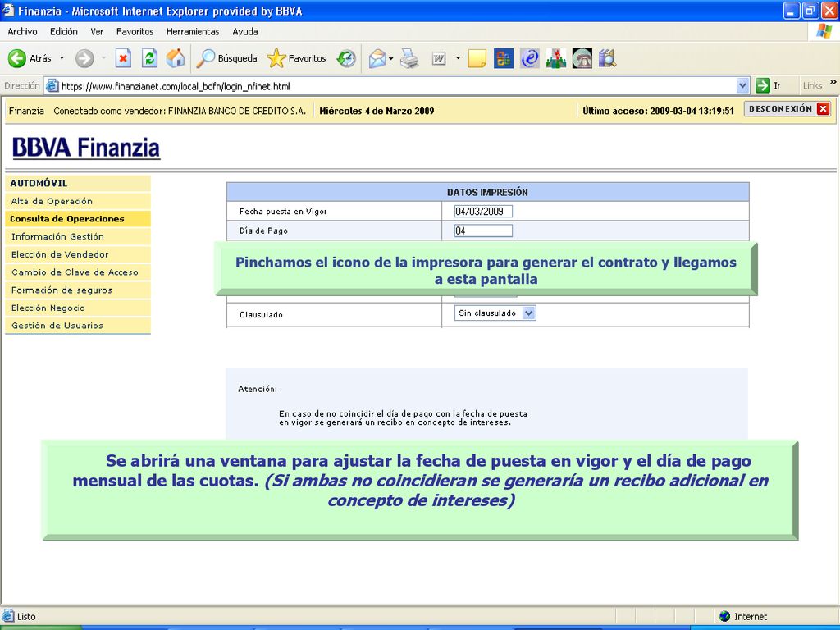Click the books with magnifier research icon
Viewport: 840px width, 630px height.
coord(608,58)
